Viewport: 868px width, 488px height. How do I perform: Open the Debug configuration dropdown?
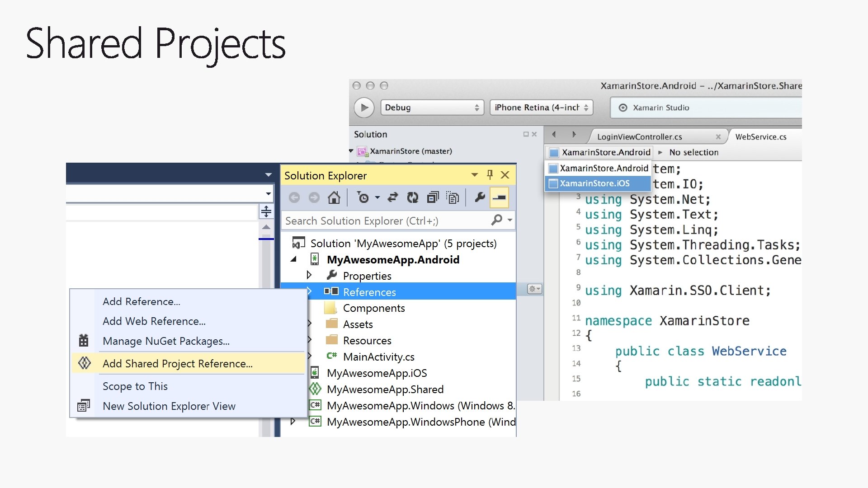432,108
